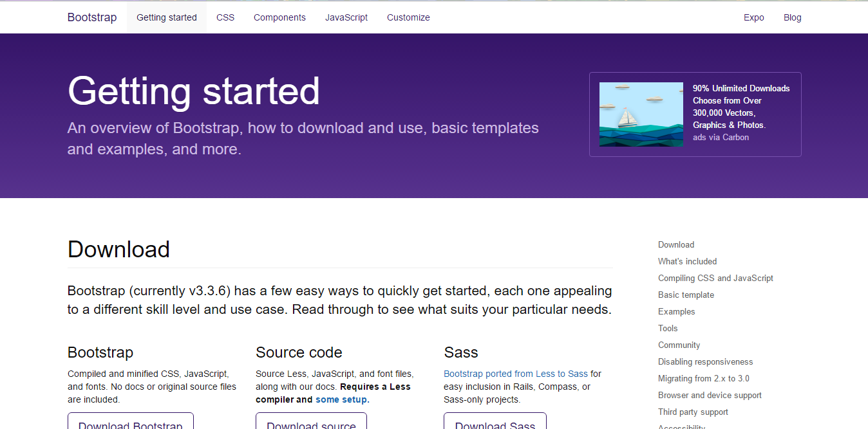The height and width of the screenshot is (429, 868).
Task: Open the Customize nav item
Action: [x=408, y=17]
